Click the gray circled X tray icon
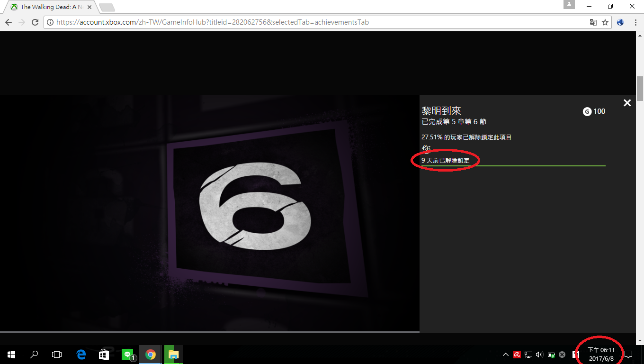Image resolution: width=644 pixels, height=364 pixels. [x=562, y=354]
